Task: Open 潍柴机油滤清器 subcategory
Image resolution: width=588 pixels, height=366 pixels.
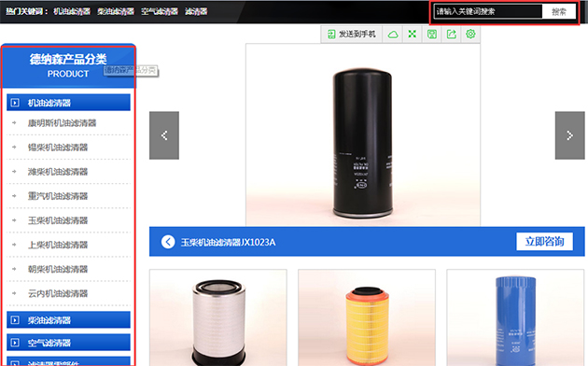Action: click(58, 172)
